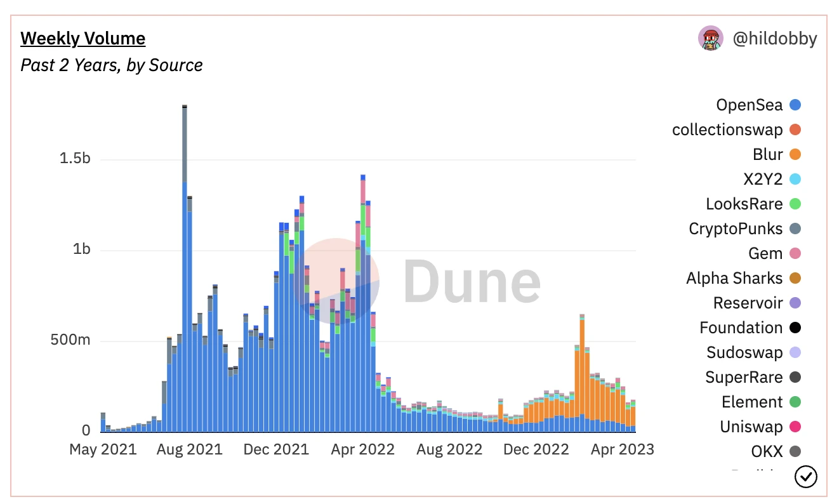The width and height of the screenshot is (839, 504).
Task: Click the Foundation black legend dot
Action: (x=795, y=328)
